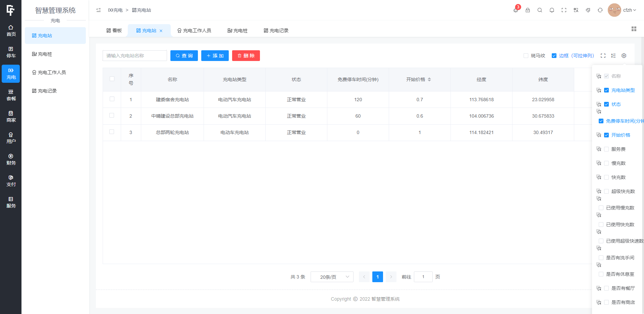The height and width of the screenshot is (314, 644).
Task: Open the 看板 dashboard tab
Action: [114, 30]
